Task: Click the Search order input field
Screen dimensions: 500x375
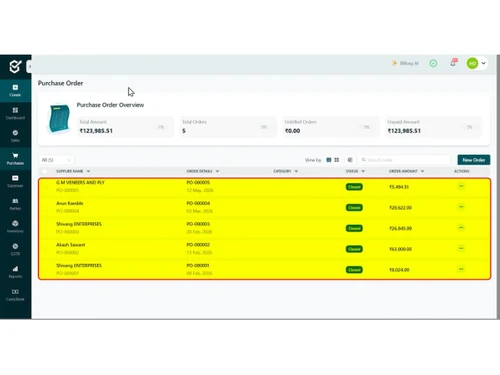Action: 405,160
